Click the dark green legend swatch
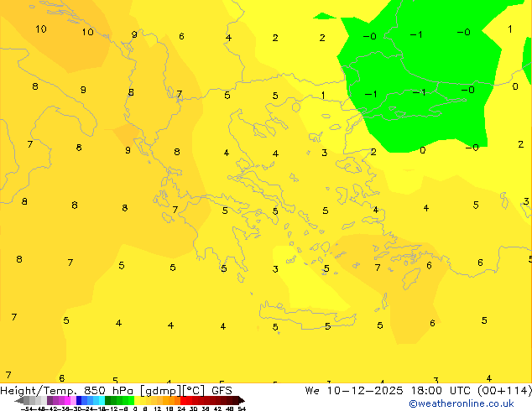The image size is (532, 411). point(108,400)
